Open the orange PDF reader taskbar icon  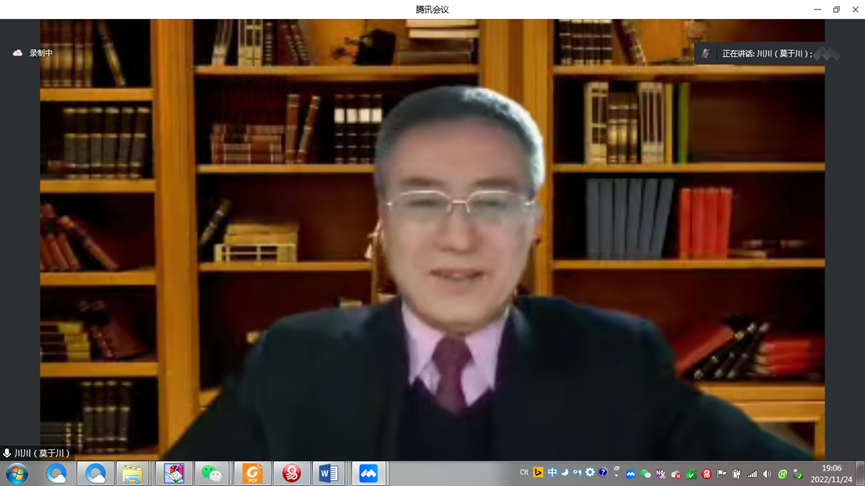252,474
